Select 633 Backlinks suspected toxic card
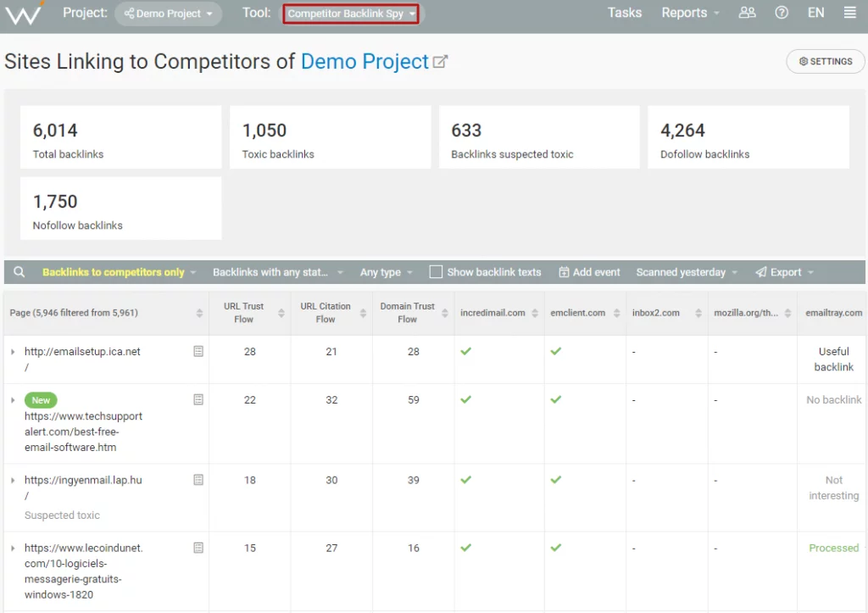The image size is (868, 613). 539,137
